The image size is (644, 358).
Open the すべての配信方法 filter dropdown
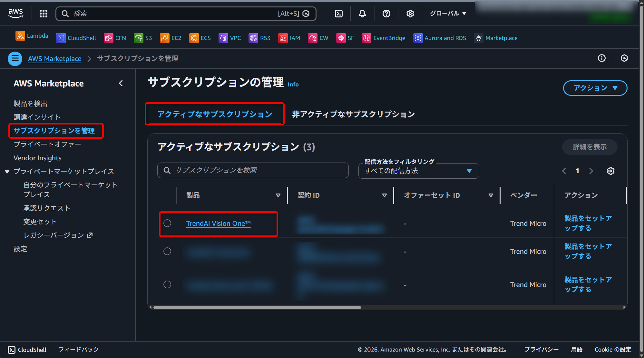click(x=418, y=171)
